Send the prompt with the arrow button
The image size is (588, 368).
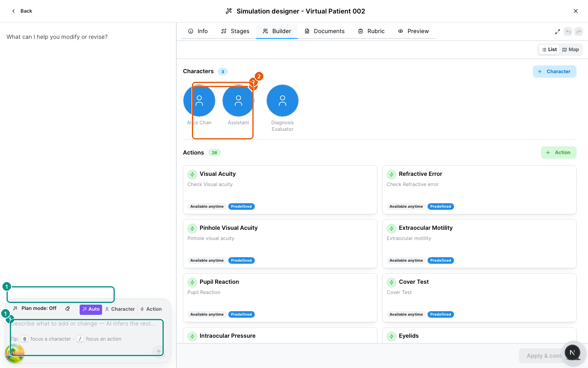point(158,352)
